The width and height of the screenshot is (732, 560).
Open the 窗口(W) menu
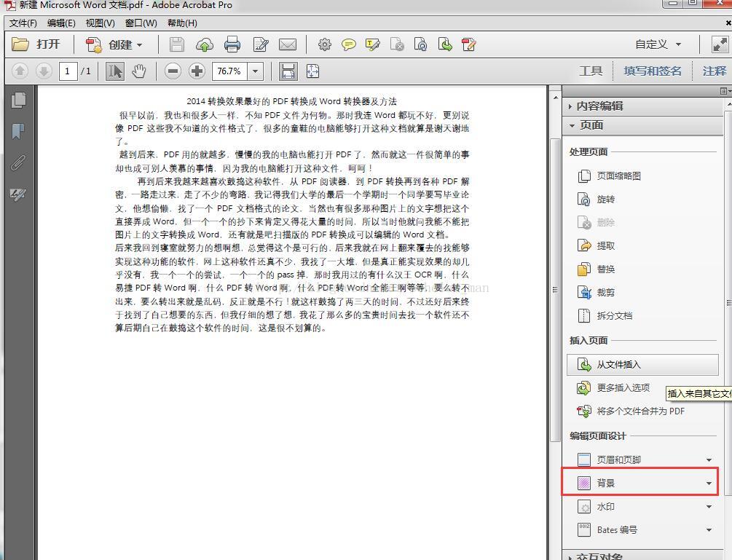click(x=141, y=23)
